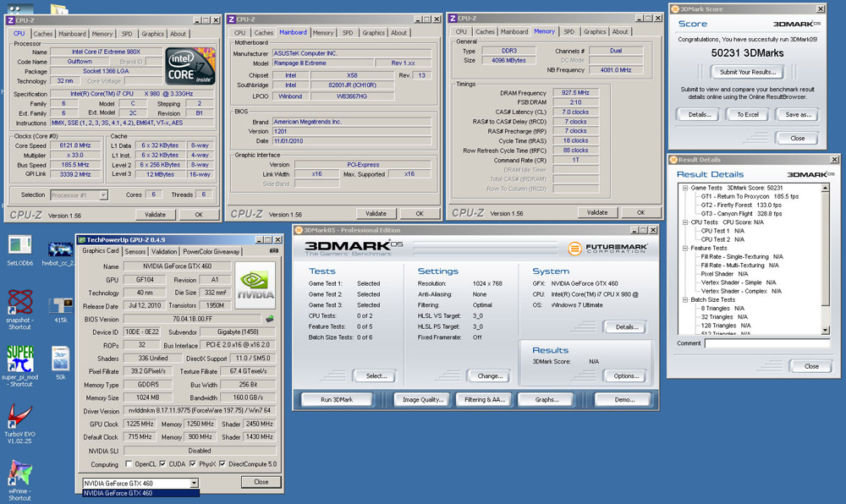The height and width of the screenshot is (504, 846).
Task: Click Run 3DMark button
Action: (x=337, y=399)
